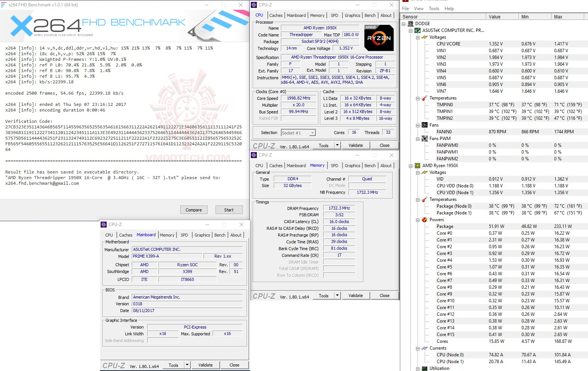This screenshot has height=371, width=588.
Task: Click the Currents icon in the sensor tree
Action: coord(424,348)
